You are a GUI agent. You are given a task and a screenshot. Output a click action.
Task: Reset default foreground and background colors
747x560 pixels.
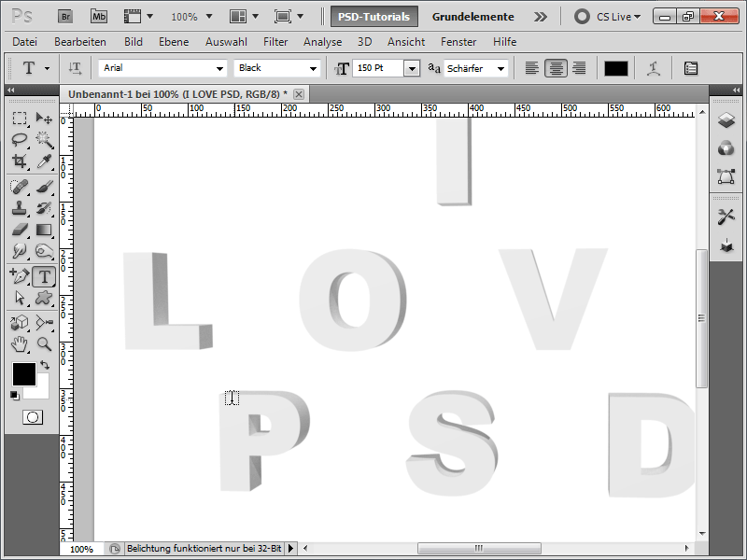click(x=15, y=395)
